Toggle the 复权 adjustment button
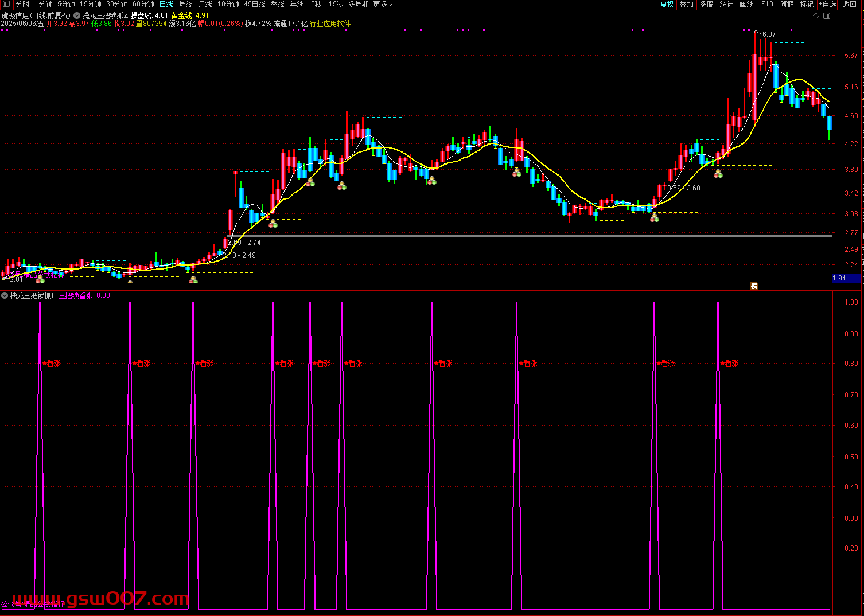Viewport: 864px width, 616px height. pos(667,4)
